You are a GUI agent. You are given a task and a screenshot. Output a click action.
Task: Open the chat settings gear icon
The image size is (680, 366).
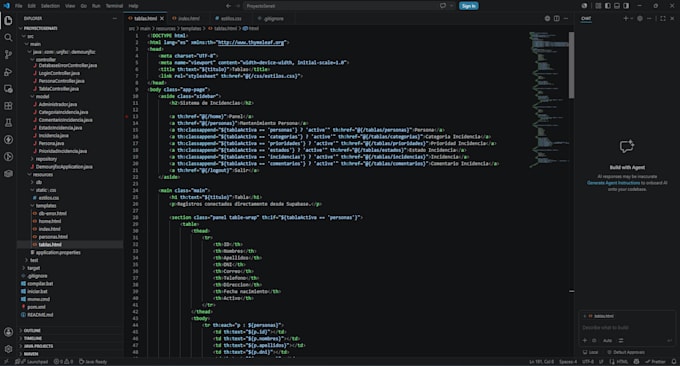(x=640, y=19)
